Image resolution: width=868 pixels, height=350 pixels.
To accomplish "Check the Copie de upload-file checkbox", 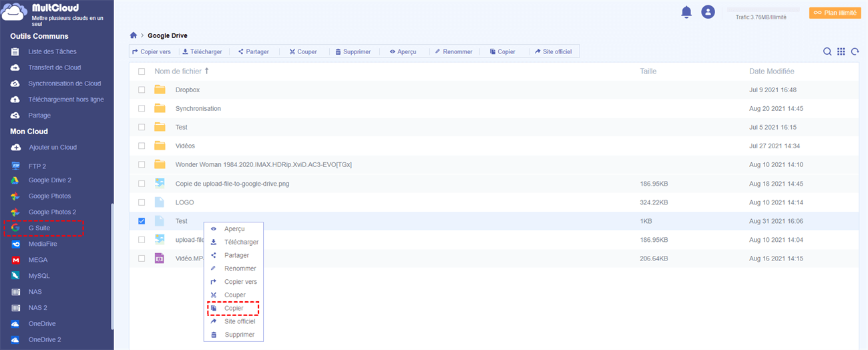I will (x=141, y=183).
